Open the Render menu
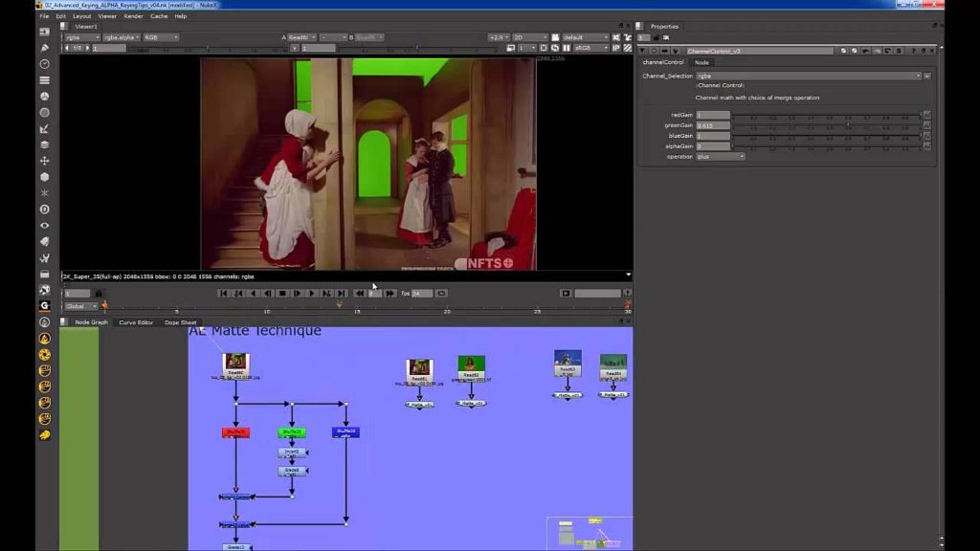Image resolution: width=980 pixels, height=551 pixels. point(133,16)
